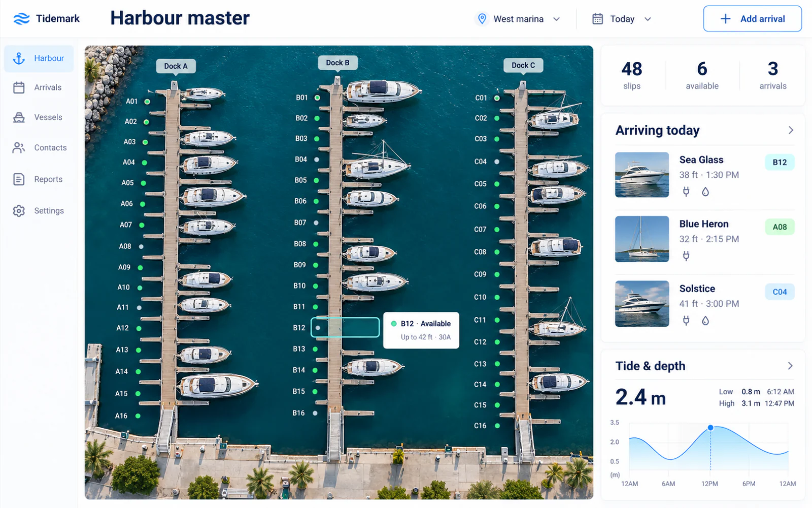Click the power plug icon under Solstice

[x=686, y=321]
